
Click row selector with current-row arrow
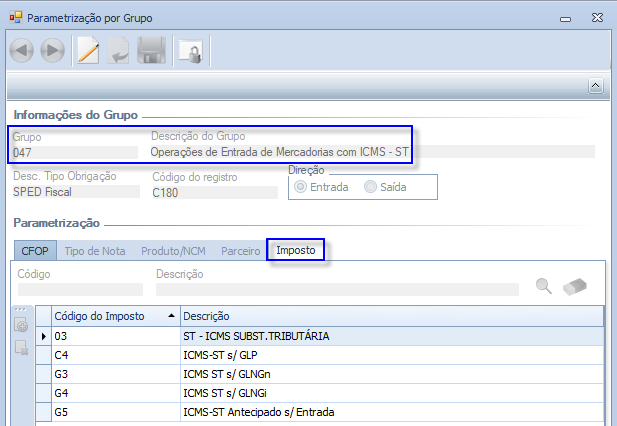(x=43, y=336)
